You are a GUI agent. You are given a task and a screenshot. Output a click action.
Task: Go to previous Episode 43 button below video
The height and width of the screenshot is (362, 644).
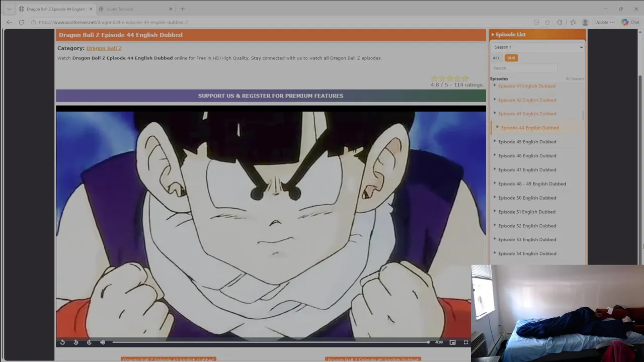click(x=169, y=359)
